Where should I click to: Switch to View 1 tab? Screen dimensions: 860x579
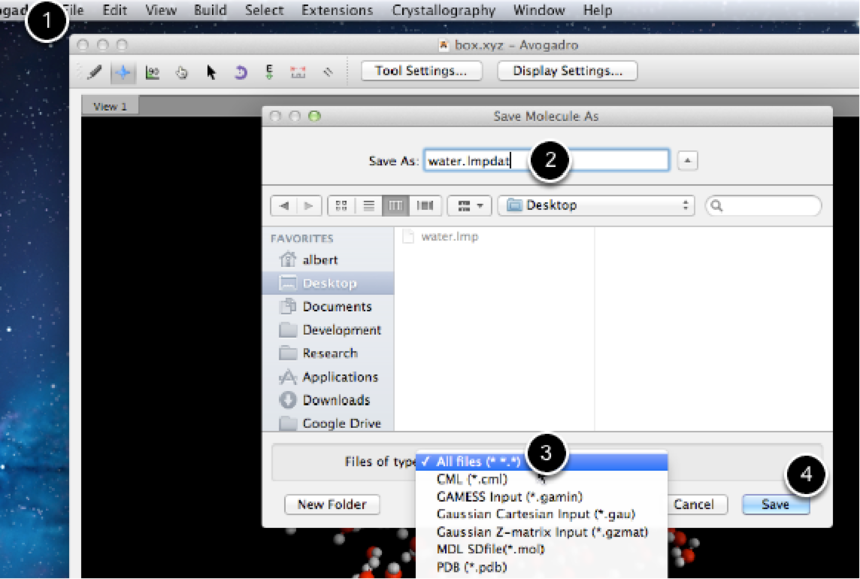point(110,106)
